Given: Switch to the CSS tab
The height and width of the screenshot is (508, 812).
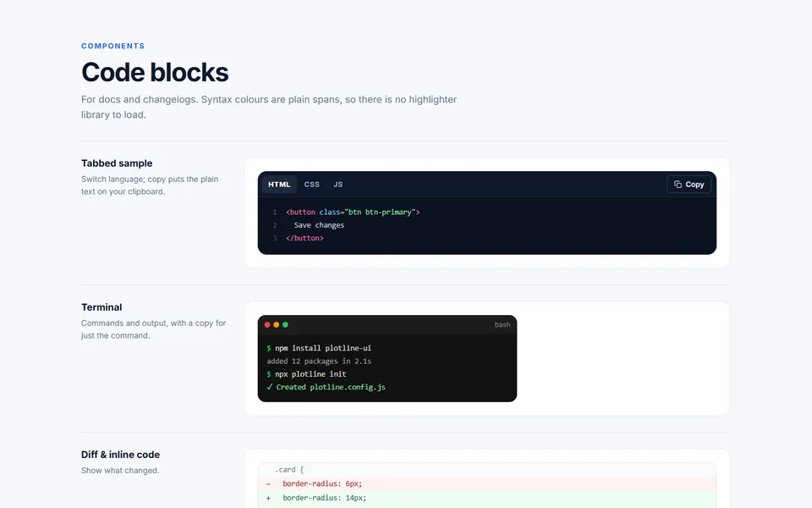Looking at the screenshot, I should point(312,185).
